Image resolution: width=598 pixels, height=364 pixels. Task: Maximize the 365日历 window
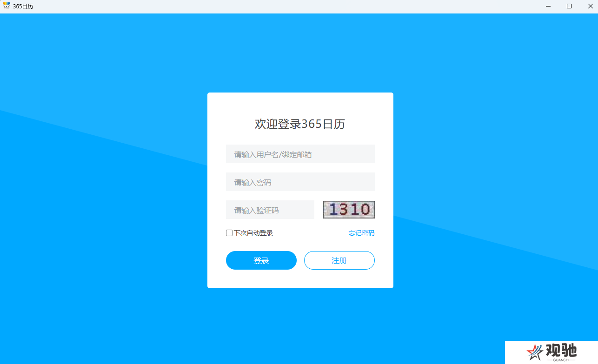(x=569, y=6)
